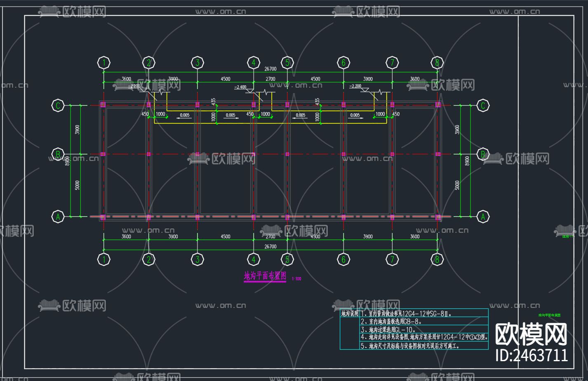Screen dimensions: 588x381
Task: Select note 4 about 地沟走向详见设备图
Action: [x=424, y=337]
